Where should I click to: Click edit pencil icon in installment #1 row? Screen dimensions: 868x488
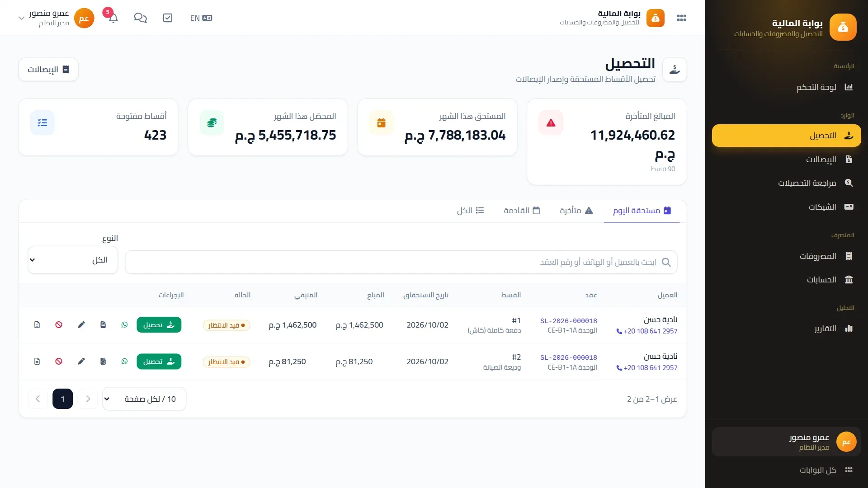81,325
